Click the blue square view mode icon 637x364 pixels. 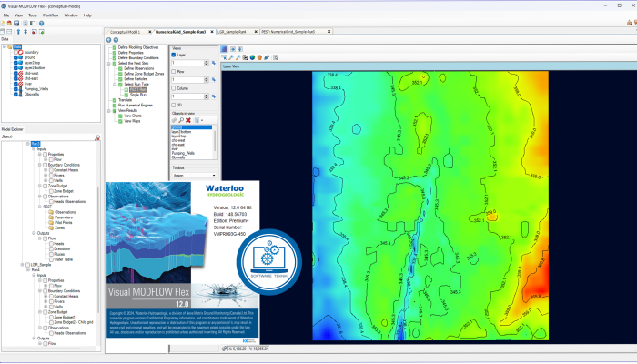tap(224, 49)
